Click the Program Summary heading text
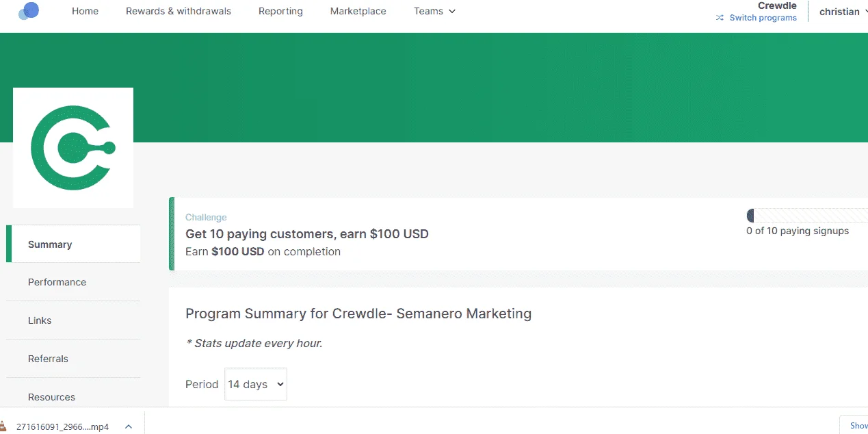868x434 pixels. click(x=358, y=314)
